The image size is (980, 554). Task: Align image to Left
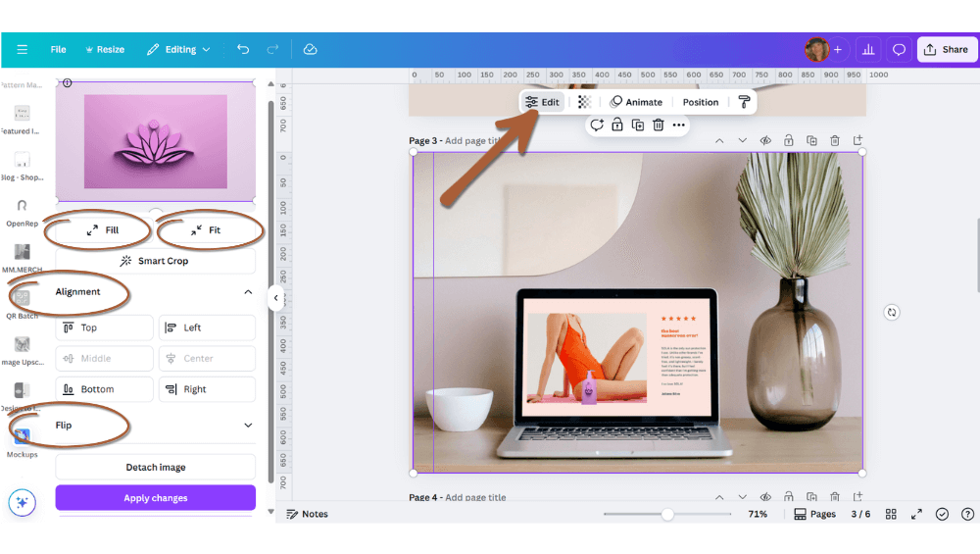(207, 327)
